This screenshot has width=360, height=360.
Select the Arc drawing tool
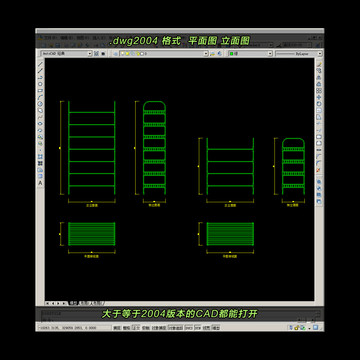coord(41,97)
